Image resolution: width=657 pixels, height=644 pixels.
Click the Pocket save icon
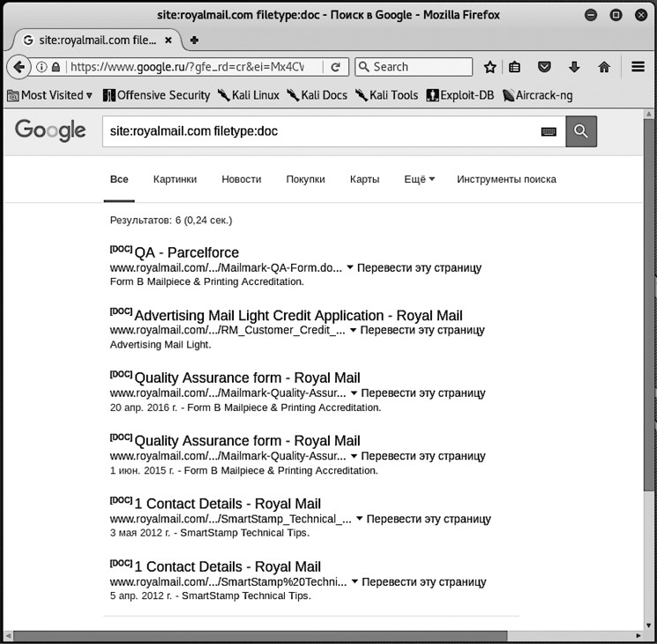click(545, 67)
